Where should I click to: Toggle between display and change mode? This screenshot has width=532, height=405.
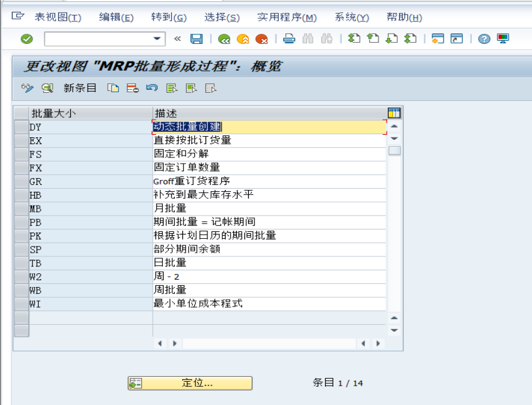(x=26, y=88)
